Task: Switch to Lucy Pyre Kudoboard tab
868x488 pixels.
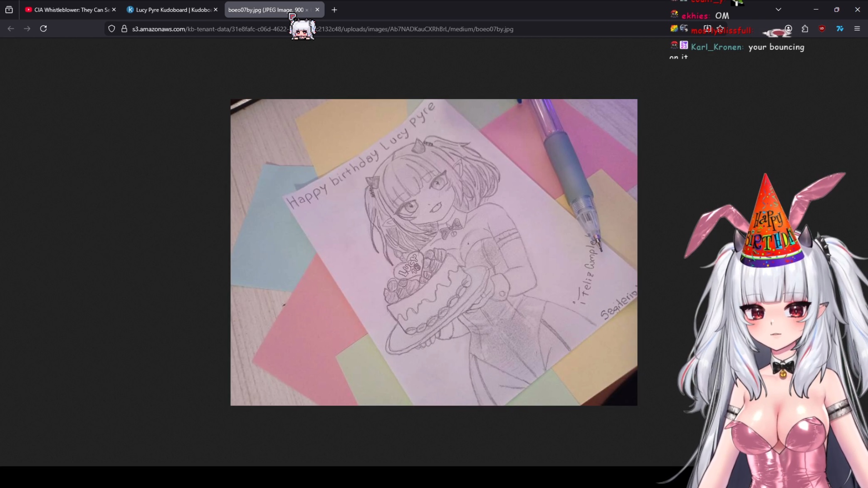Action: (x=171, y=10)
